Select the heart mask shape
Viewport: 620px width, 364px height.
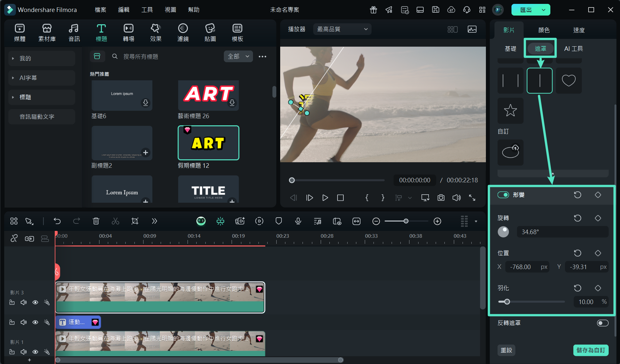568,81
